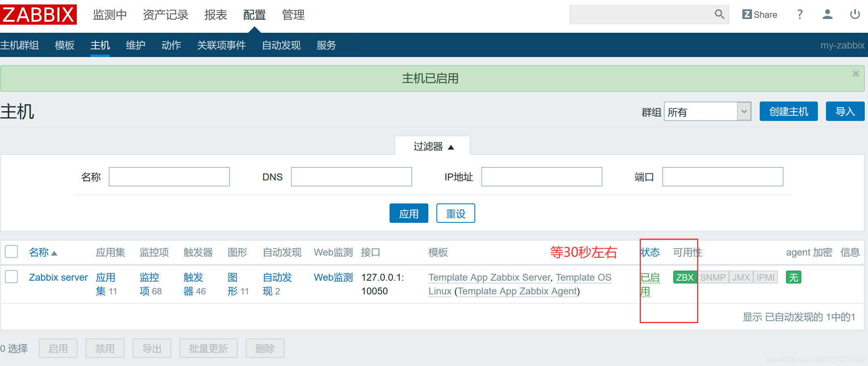Focus the DNS filter field
868x366 pixels.
click(352, 177)
